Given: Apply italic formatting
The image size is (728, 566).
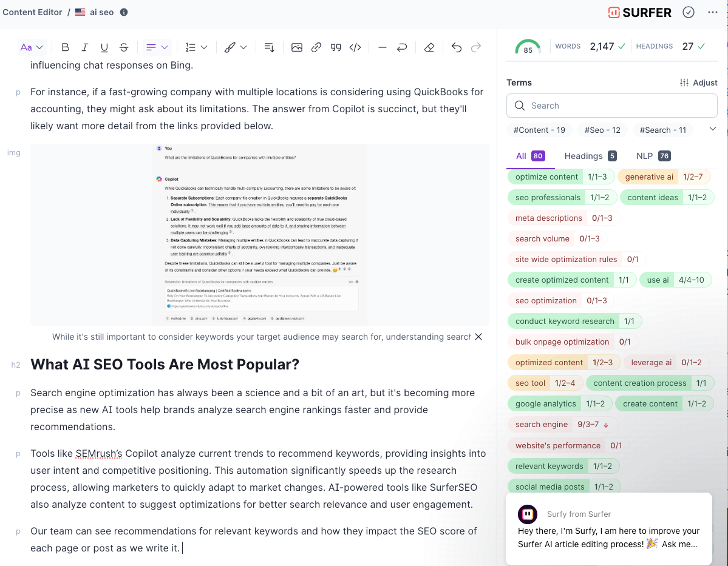Looking at the screenshot, I should point(85,47).
